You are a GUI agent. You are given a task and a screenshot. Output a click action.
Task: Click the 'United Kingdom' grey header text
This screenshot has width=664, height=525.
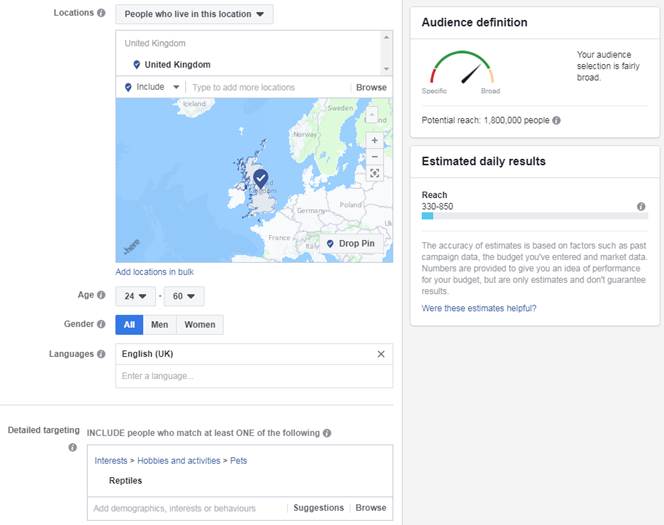point(155,43)
